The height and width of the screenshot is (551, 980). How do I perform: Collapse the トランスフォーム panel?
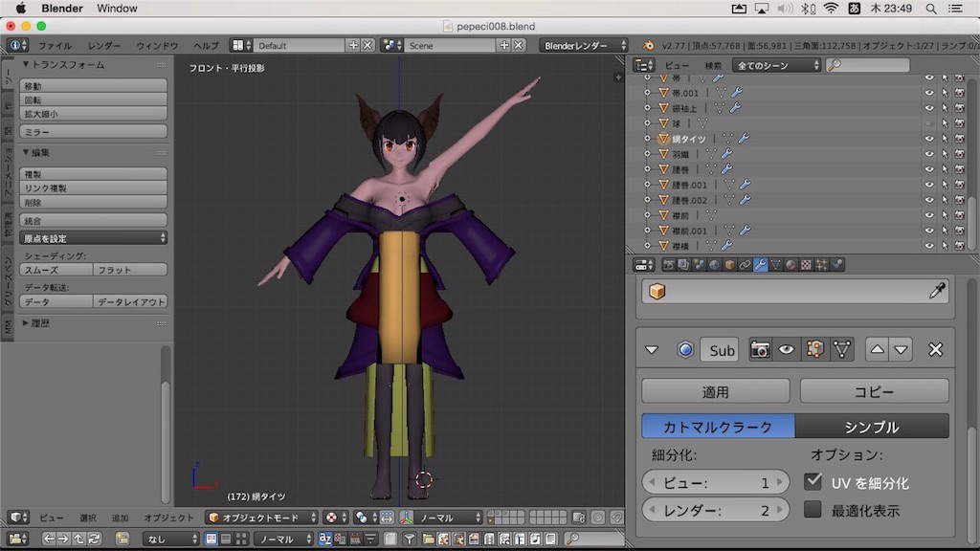(26, 64)
